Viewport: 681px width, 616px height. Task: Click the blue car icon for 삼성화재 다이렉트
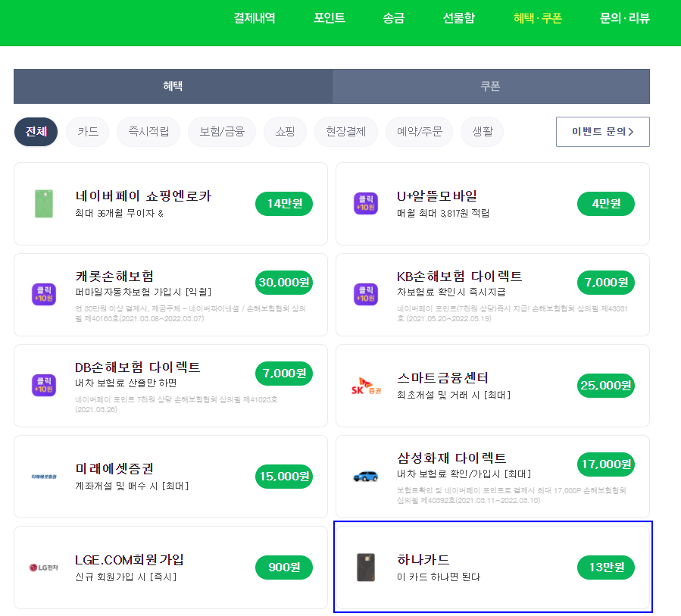[366, 476]
